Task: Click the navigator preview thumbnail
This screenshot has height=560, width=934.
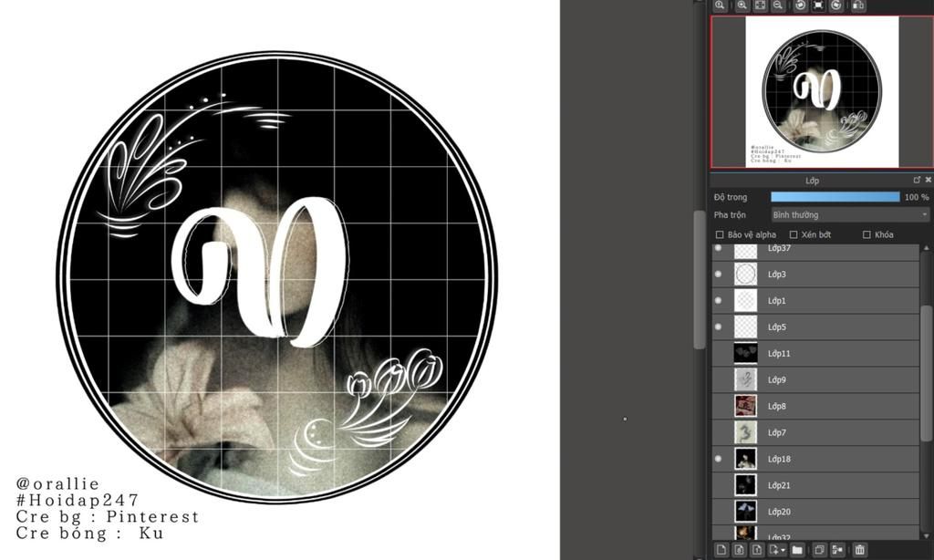Action: (x=822, y=92)
